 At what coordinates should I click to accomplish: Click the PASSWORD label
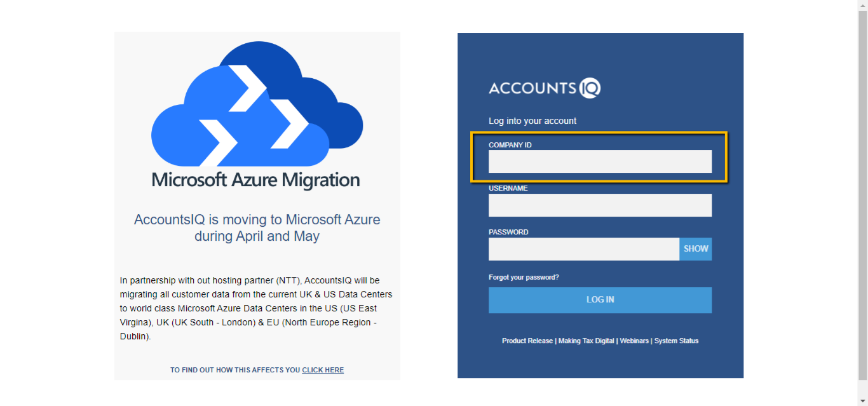pyautogui.click(x=508, y=233)
